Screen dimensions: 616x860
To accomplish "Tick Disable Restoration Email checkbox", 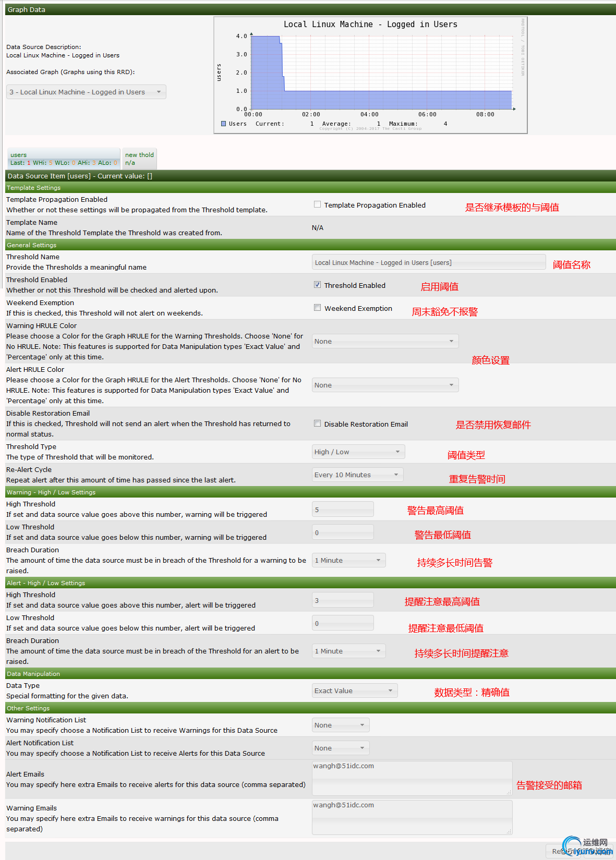I will 317,423.
